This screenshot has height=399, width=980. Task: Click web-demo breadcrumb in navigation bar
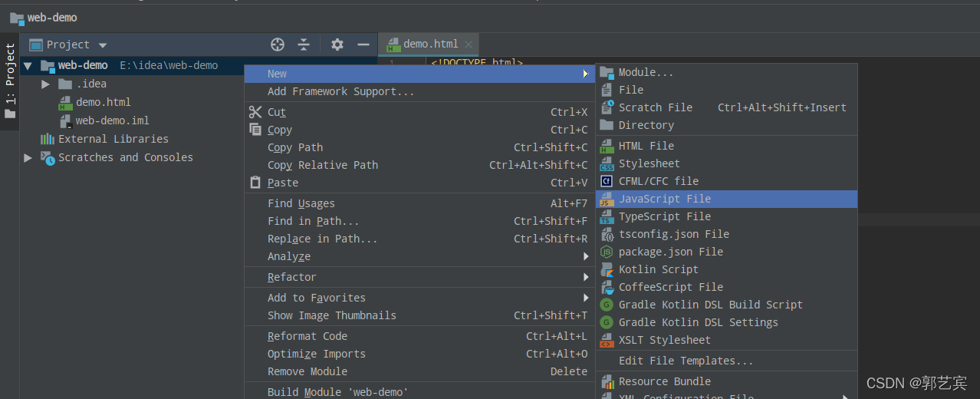51,17
